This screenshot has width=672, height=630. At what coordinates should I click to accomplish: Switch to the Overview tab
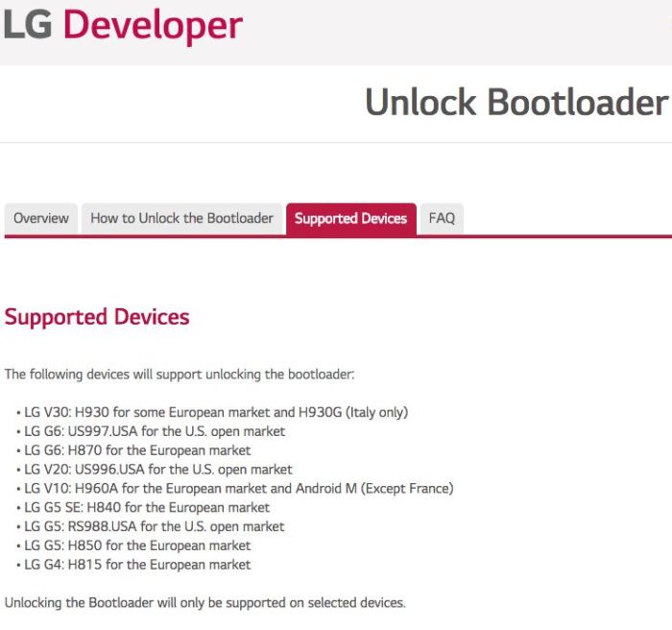(x=41, y=219)
